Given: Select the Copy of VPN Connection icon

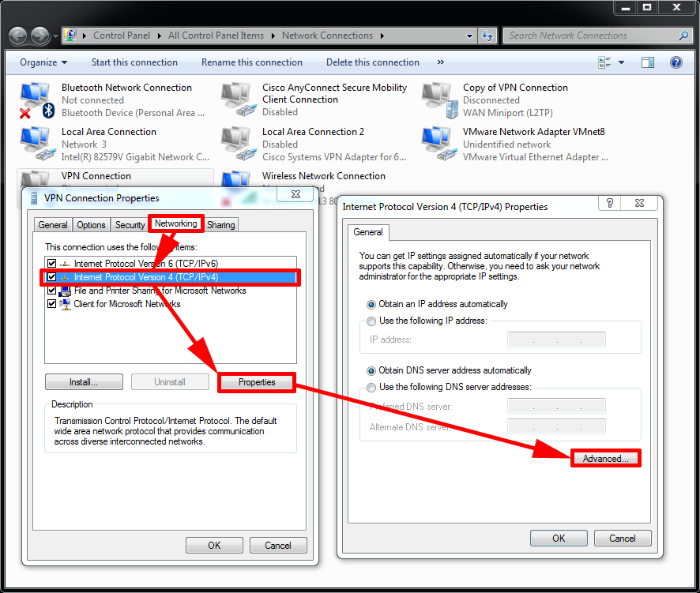Looking at the screenshot, I should pyautogui.click(x=440, y=100).
